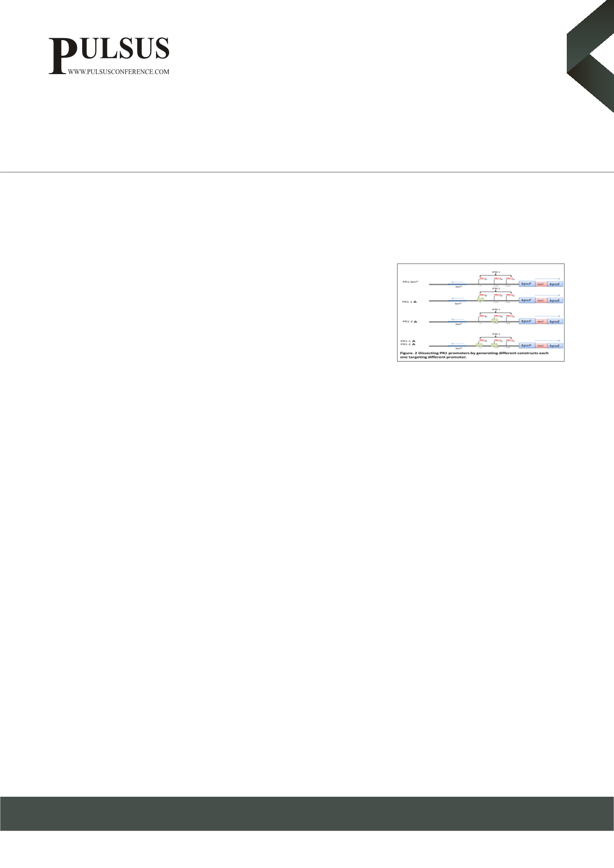Image resolution: width=614 pixels, height=868 pixels.
Task: Click the 'PR1-kan' construct label in the figure
Action: pos(410,282)
